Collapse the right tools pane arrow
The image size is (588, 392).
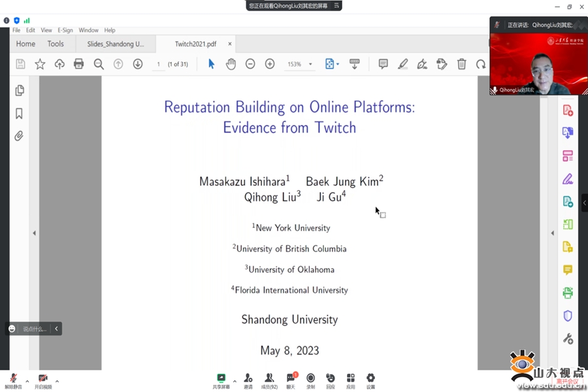click(552, 233)
